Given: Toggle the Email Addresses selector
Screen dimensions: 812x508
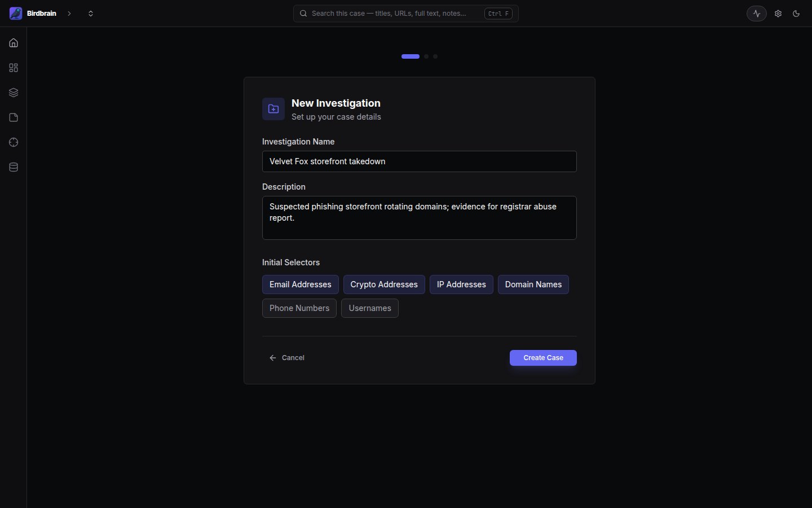Looking at the screenshot, I should [301, 284].
